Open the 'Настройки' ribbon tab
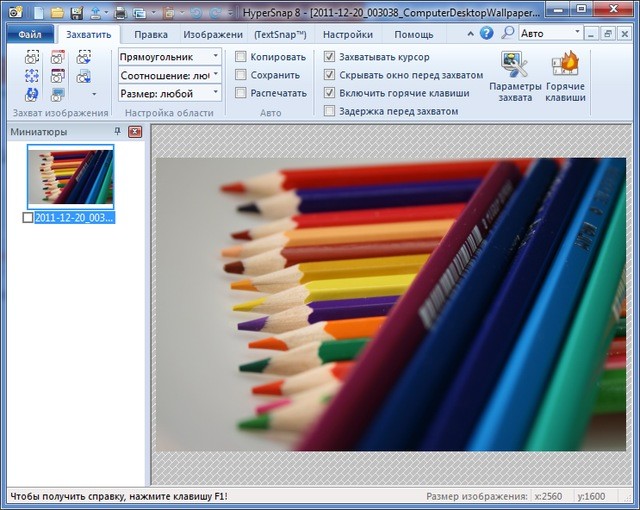Screen dimensions: 640x510 pos(347,34)
